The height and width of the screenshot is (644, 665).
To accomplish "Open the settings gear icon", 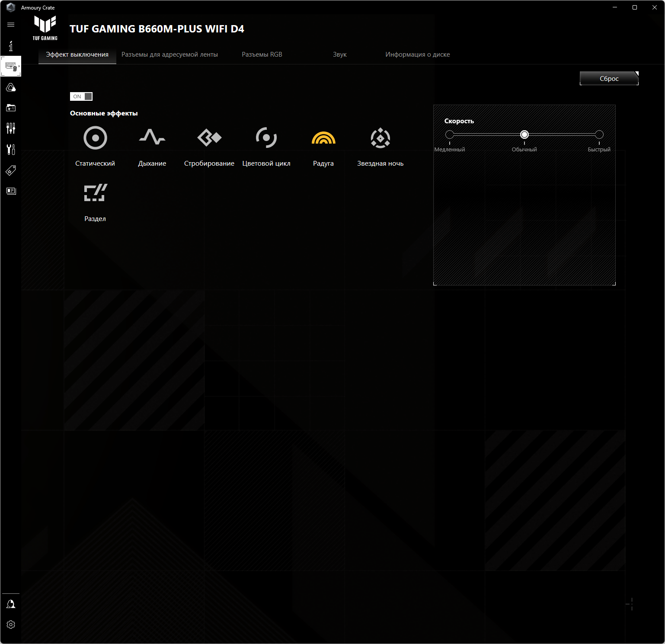I will point(11,625).
